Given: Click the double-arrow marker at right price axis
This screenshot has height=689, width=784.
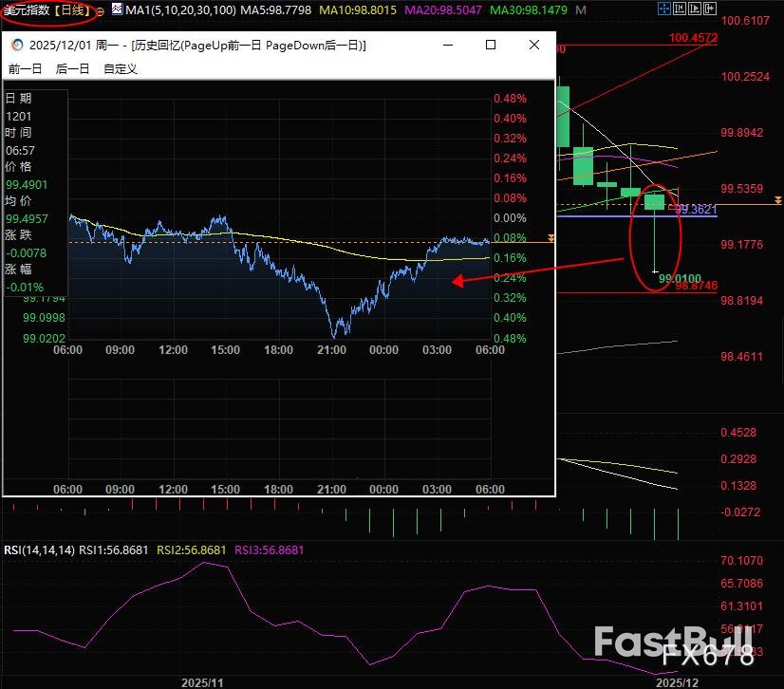Looking at the screenshot, I should click(x=777, y=200).
